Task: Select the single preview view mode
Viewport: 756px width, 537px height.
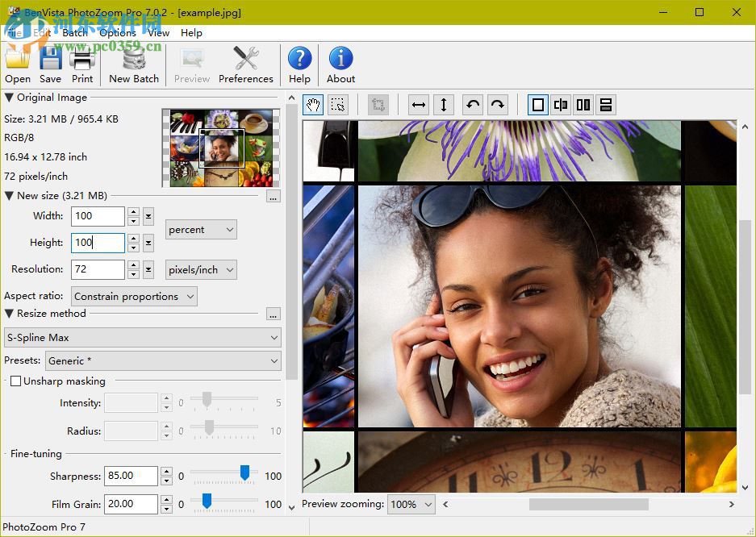Action: click(x=537, y=104)
